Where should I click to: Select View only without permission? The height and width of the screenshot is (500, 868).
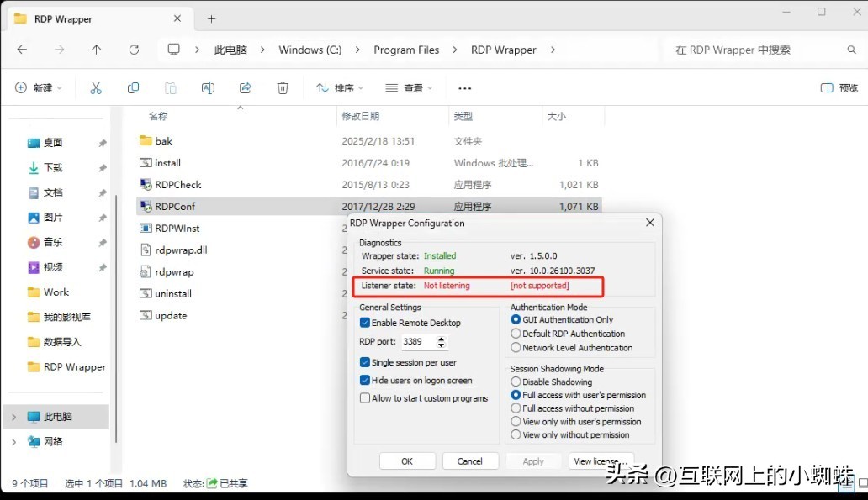(516, 434)
